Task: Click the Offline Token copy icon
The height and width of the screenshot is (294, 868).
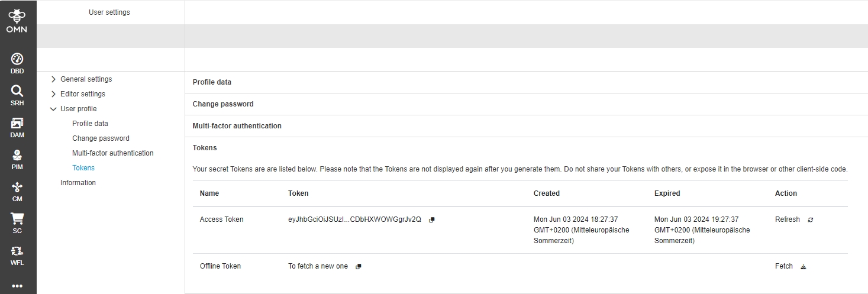Action: [359, 267]
